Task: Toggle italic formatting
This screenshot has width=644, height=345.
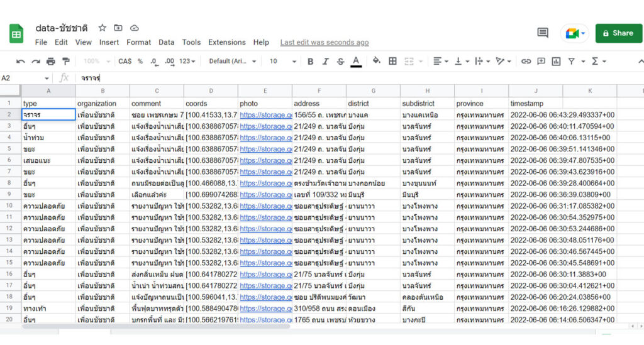Action: [x=325, y=62]
